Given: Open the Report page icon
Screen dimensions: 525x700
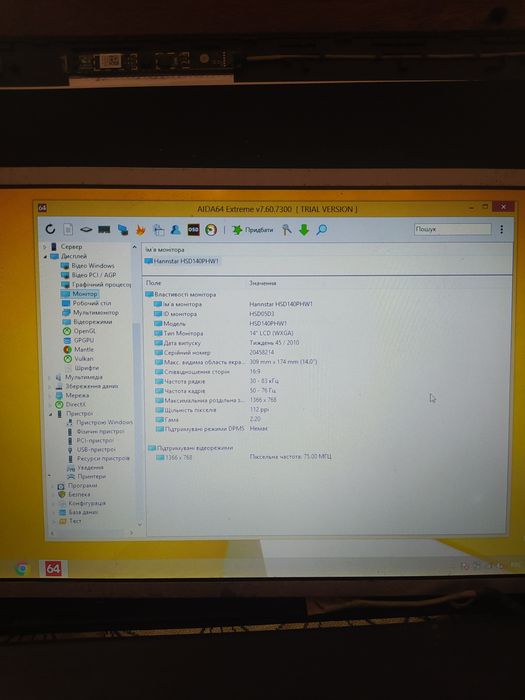Looking at the screenshot, I should [68, 229].
